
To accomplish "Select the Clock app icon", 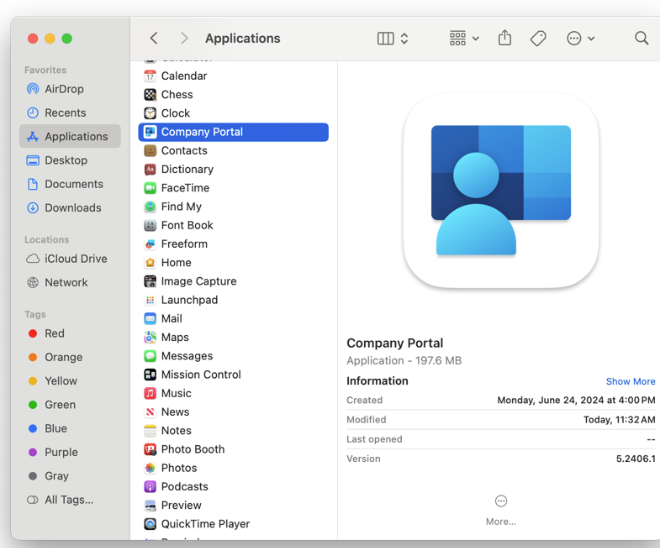I will (x=150, y=113).
